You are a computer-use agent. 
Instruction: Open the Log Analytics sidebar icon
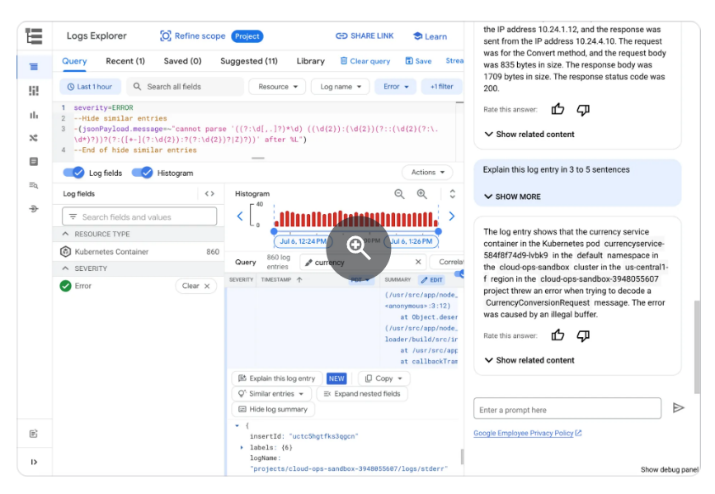[34, 185]
